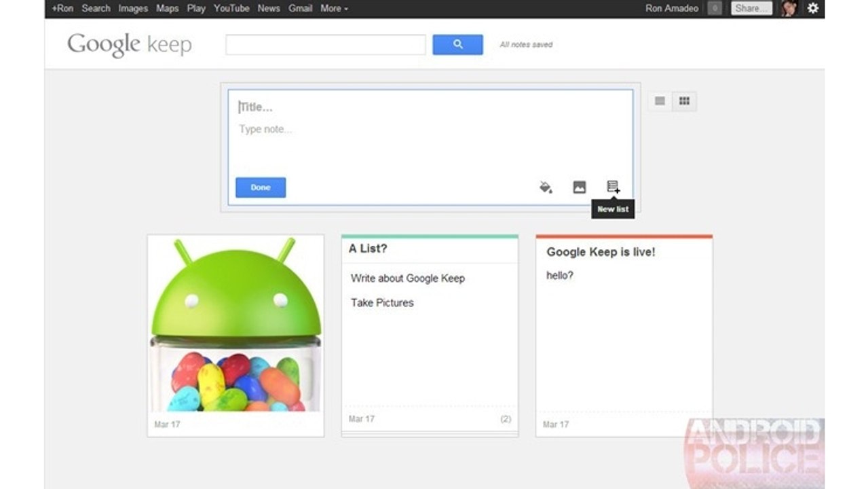The height and width of the screenshot is (489, 868).
Task: Open Gmail in the top bar
Action: (x=300, y=8)
